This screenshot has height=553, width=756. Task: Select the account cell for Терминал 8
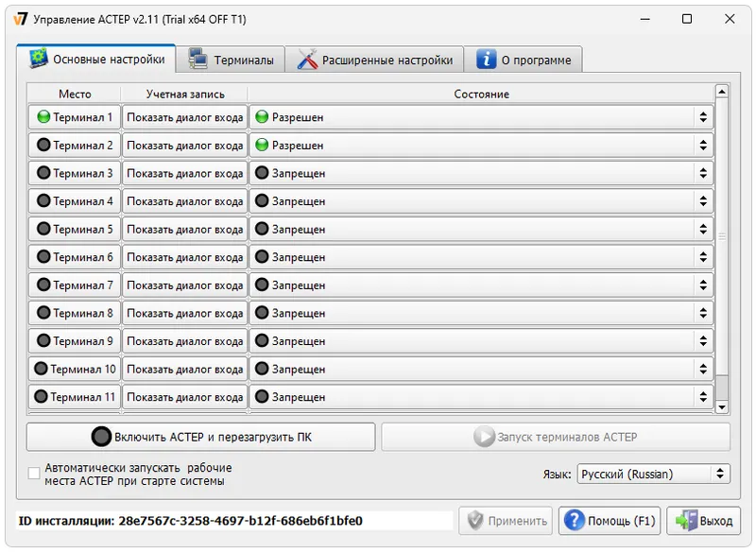(x=184, y=312)
